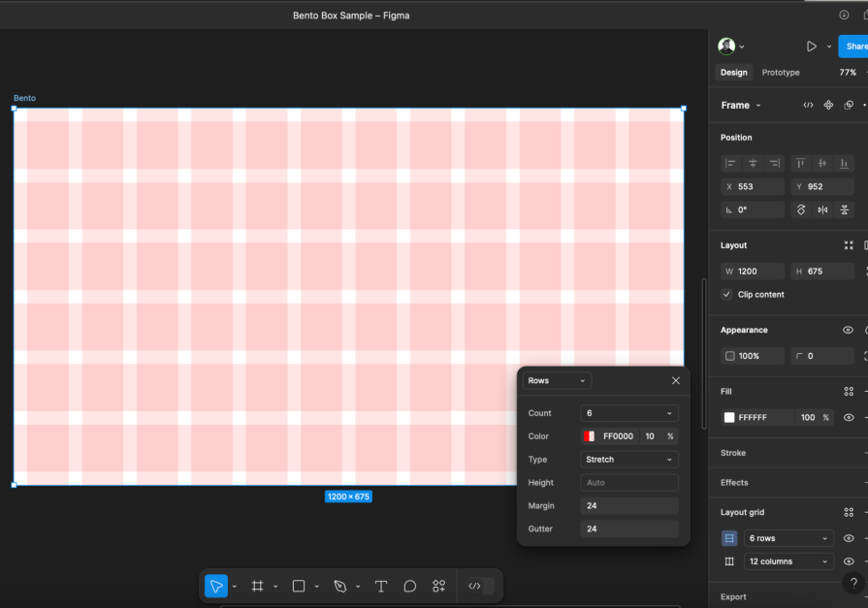Select the Pen tool
Screen dimensions: 868x608
[338, 586]
